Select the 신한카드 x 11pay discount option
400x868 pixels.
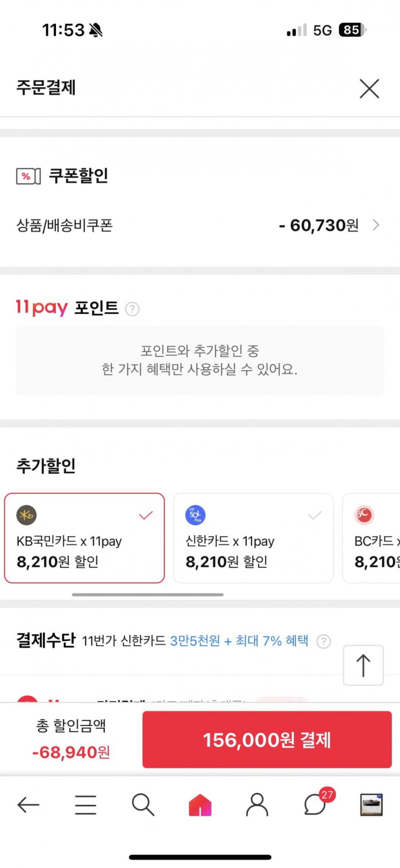(253, 538)
